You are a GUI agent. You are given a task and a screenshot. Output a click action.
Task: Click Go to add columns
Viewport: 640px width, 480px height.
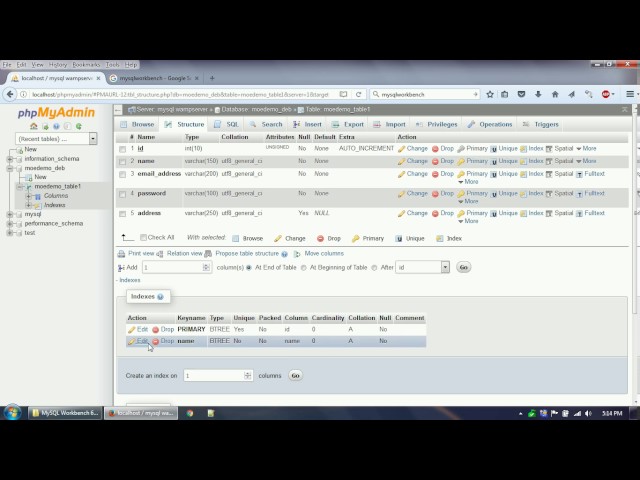click(x=463, y=267)
